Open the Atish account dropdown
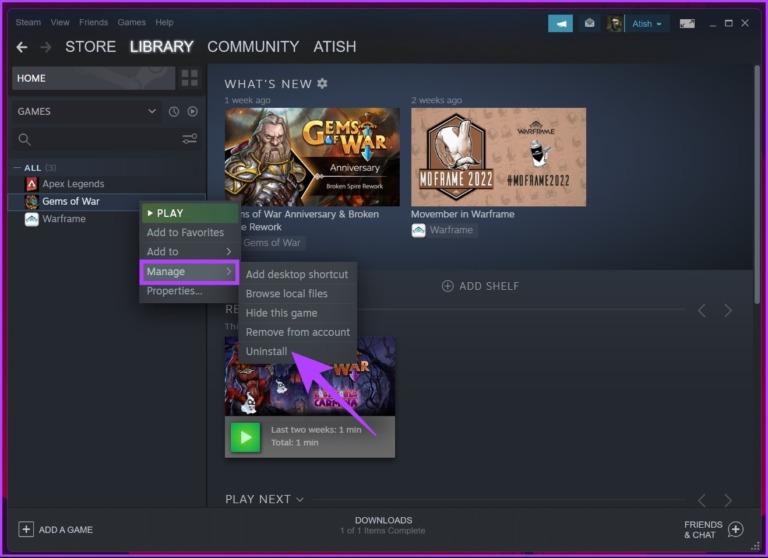 (x=647, y=24)
